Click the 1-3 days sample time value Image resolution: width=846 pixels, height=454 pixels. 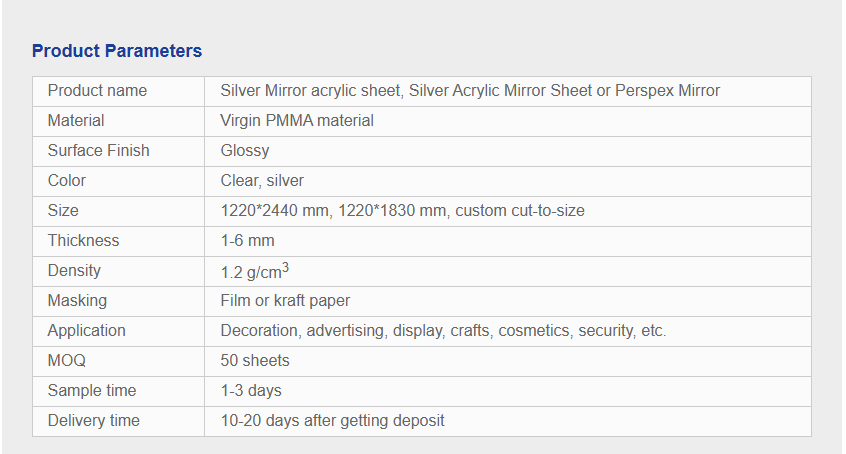point(251,390)
